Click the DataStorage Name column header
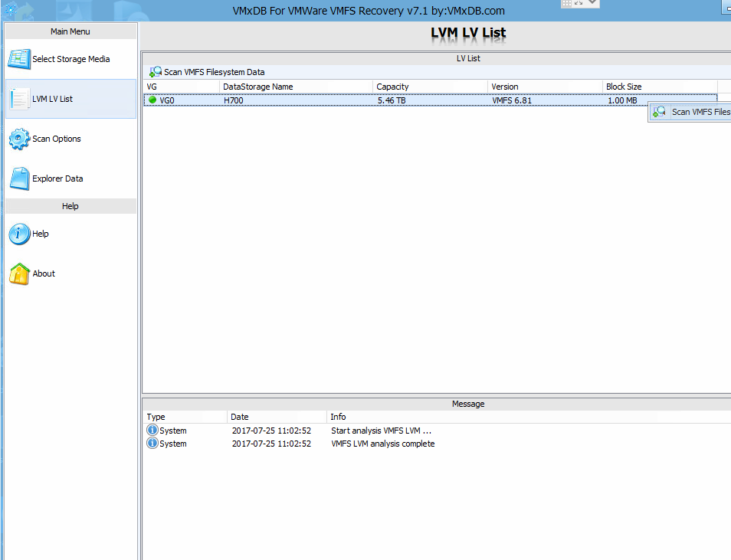Screen dimensions: 731x560 tap(296, 87)
